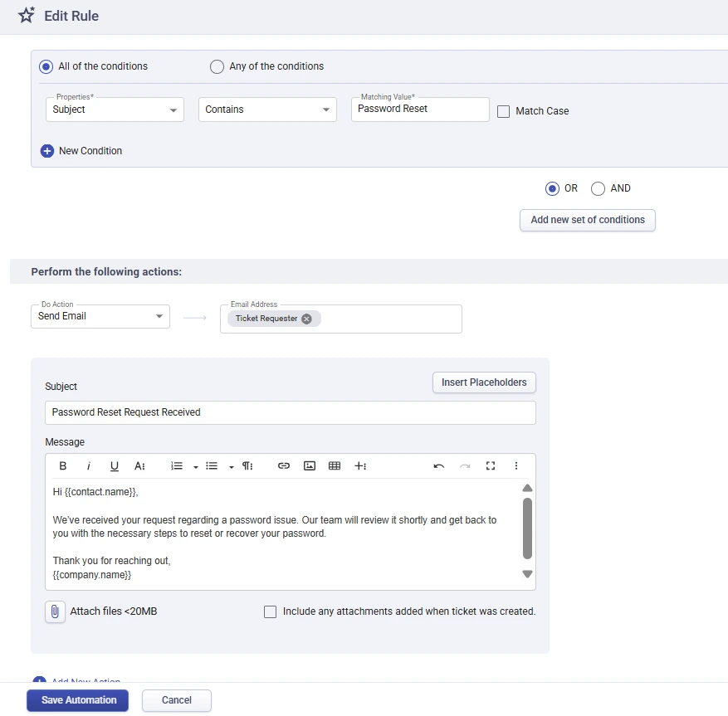Open Insert Placeholders
Screen dimensions: 728x716
tap(484, 382)
